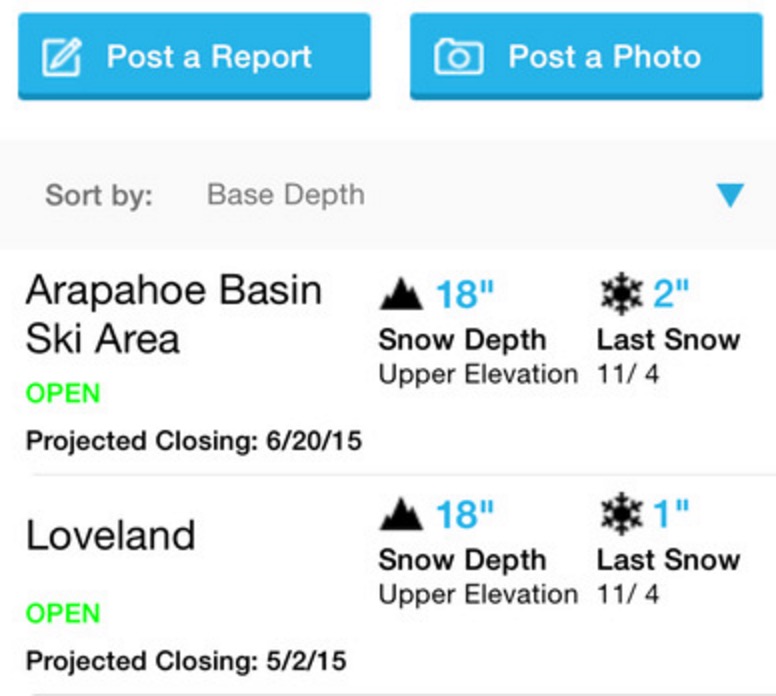
Task: Tap the Post a Report button
Action: coord(194,56)
